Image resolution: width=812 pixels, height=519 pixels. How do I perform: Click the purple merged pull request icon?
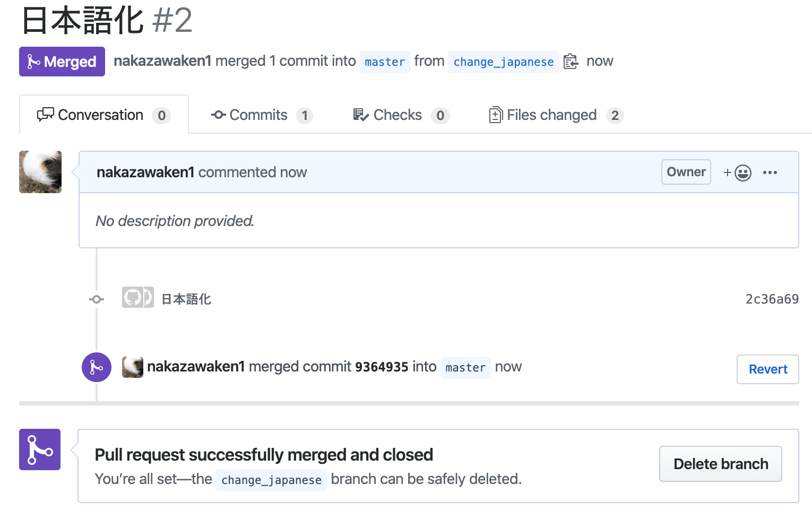coord(40,449)
